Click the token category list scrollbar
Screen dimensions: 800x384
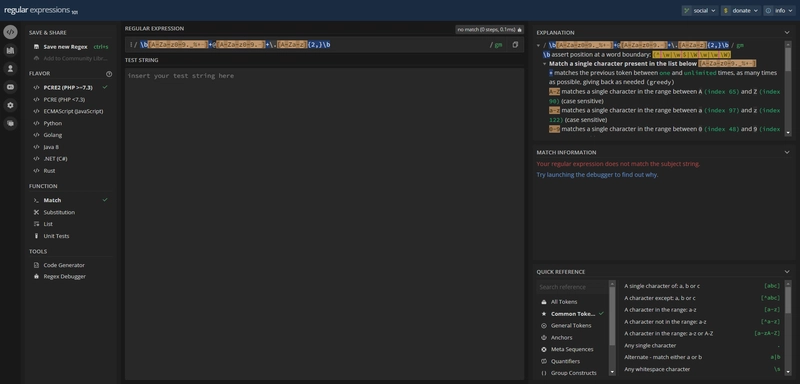(612, 316)
